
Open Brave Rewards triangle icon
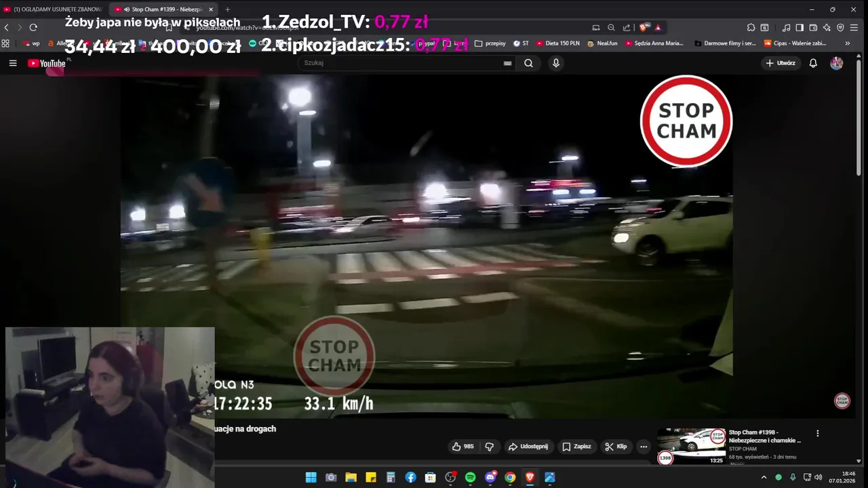coord(658,27)
